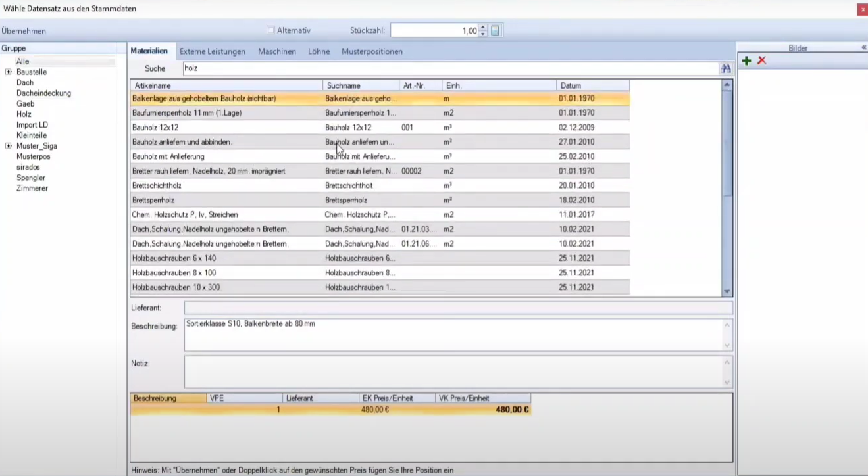The height and width of the screenshot is (476, 868).
Task: Select the Dach,Schalung row numbered 01.21.03
Action: pos(380,229)
